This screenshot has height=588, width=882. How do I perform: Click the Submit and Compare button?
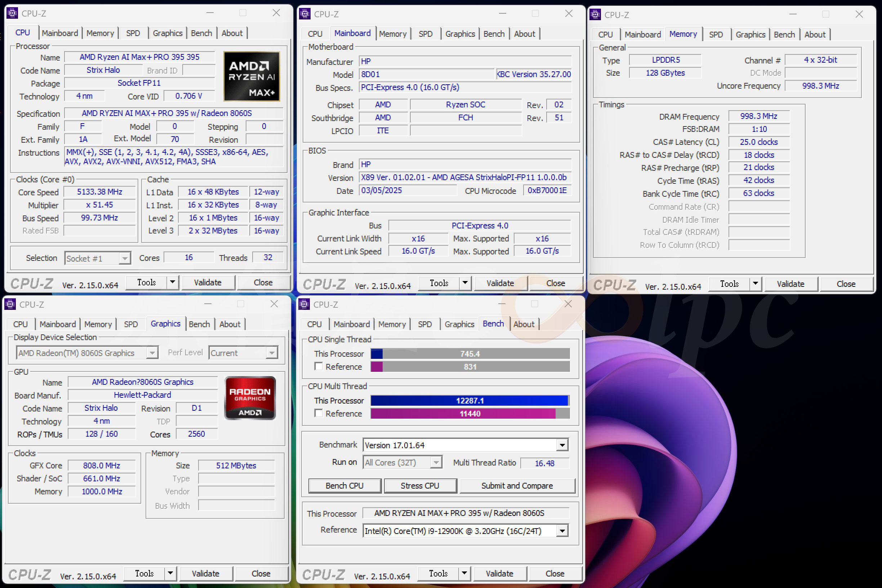(517, 486)
